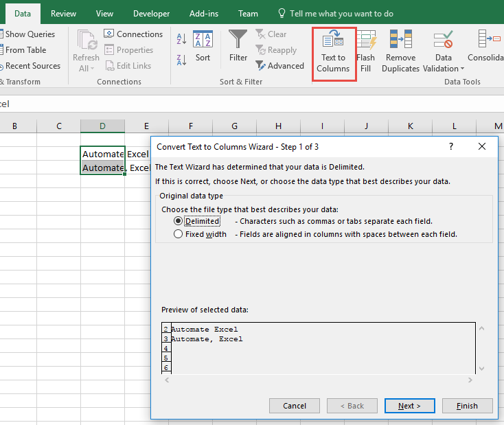Click the Text to Columns icon
The width and height of the screenshot is (504, 425).
pyautogui.click(x=333, y=38)
